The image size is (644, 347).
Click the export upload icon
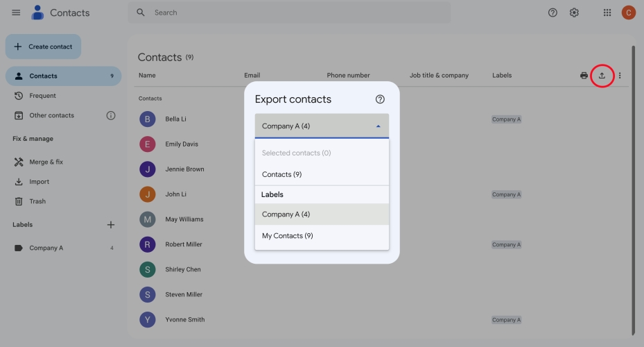(x=602, y=76)
